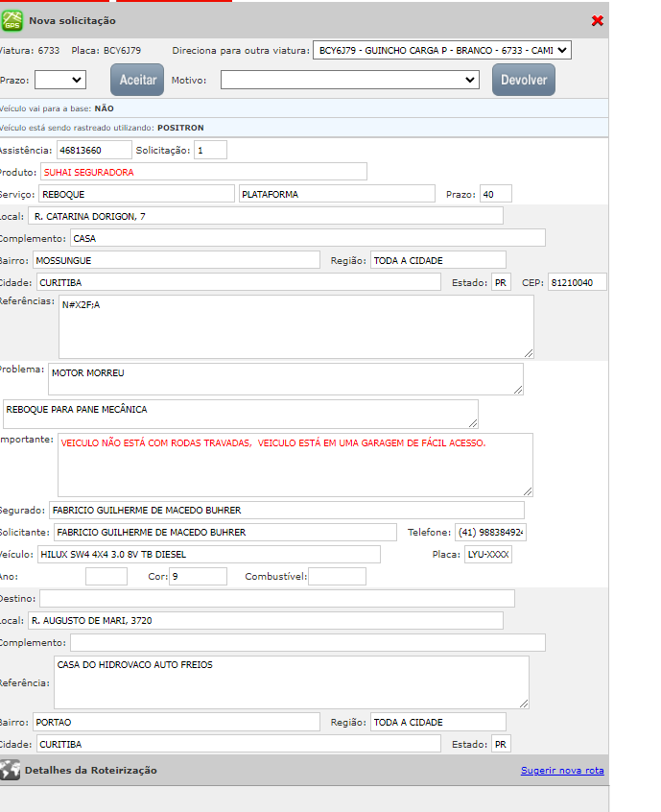Click the Sugerir nova rota link
This screenshot has width=661, height=812.
click(562, 771)
